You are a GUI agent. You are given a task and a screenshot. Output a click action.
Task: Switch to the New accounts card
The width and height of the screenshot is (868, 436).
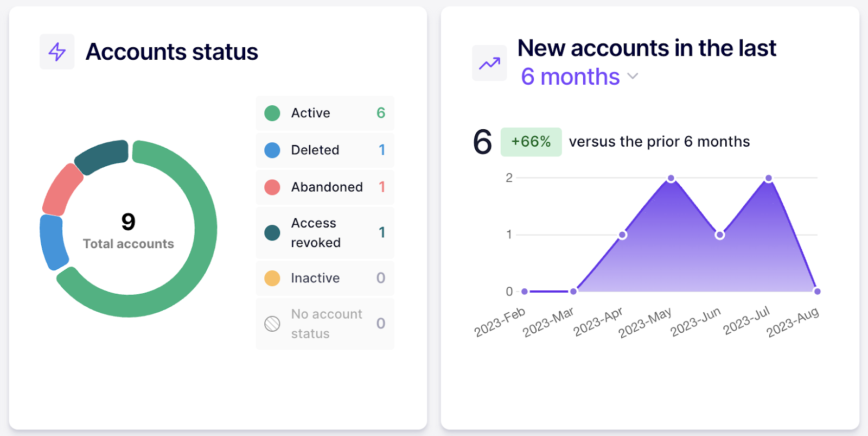click(x=646, y=48)
